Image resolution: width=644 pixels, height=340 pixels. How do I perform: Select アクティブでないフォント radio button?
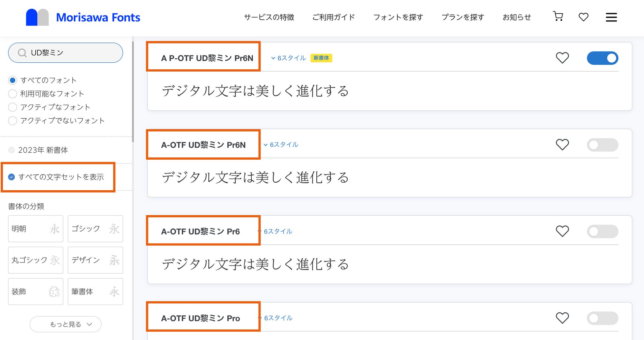(x=13, y=121)
